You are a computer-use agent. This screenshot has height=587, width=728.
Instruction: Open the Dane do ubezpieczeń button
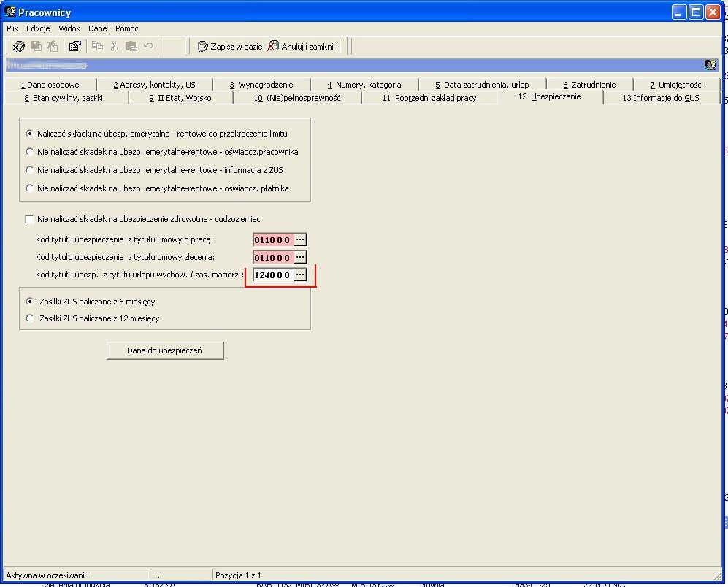(165, 350)
